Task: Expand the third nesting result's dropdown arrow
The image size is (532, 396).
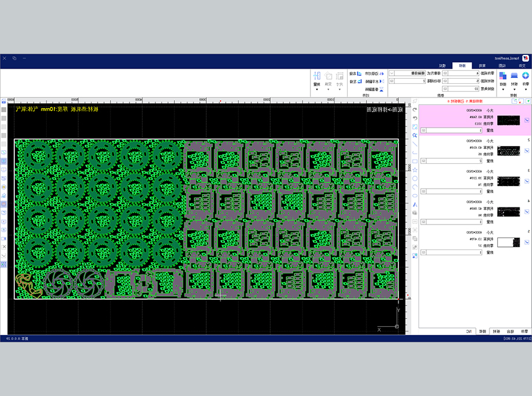Action: pos(527,181)
